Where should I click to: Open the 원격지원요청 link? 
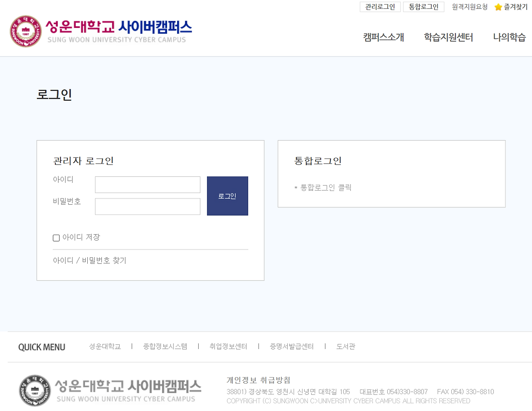469,7
